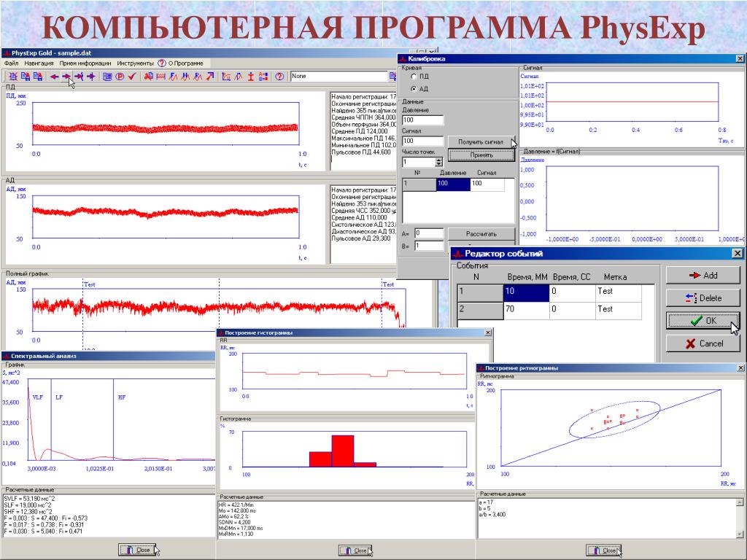
Task: Click the icon right of the None field
Action: (x=393, y=76)
